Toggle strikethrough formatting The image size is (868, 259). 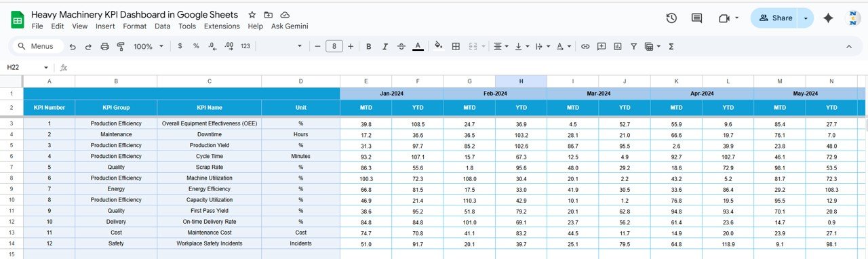point(401,46)
